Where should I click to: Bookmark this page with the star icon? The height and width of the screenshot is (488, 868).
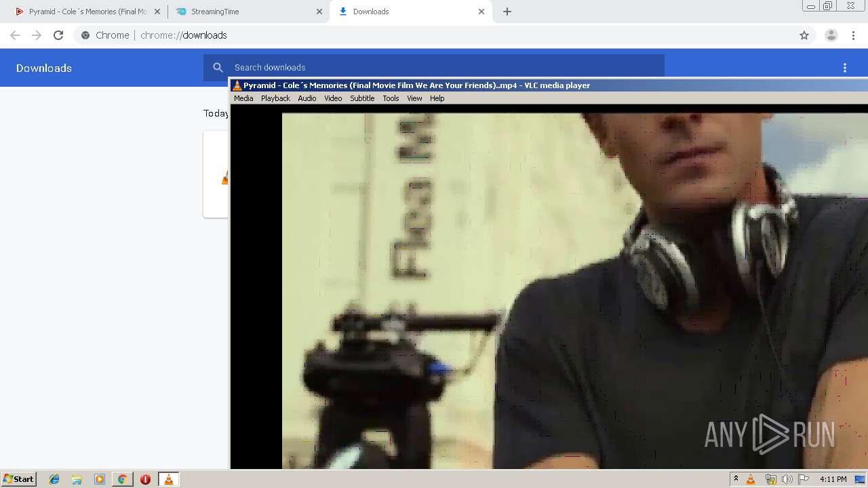click(x=804, y=35)
